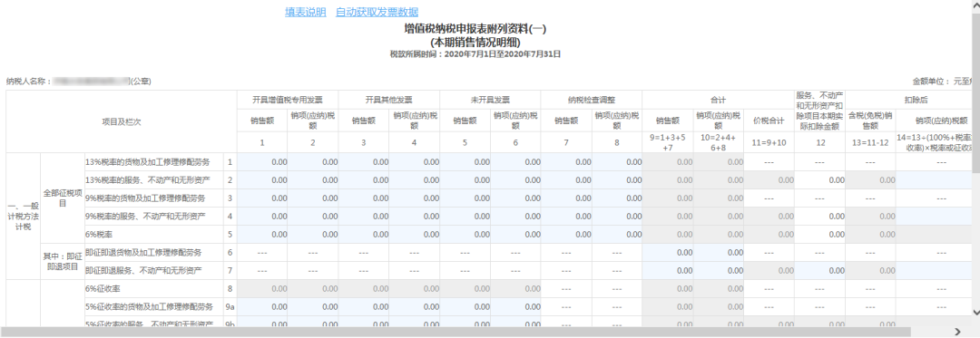This screenshot has width=980, height=338.
Task: Select row 4 column 12 deduction field
Action: [820, 217]
